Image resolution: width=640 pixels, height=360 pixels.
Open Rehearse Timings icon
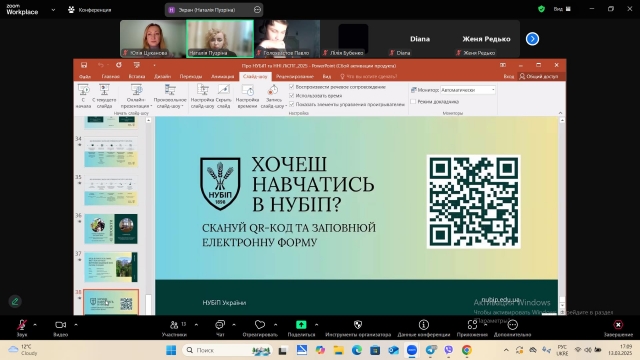(x=247, y=90)
